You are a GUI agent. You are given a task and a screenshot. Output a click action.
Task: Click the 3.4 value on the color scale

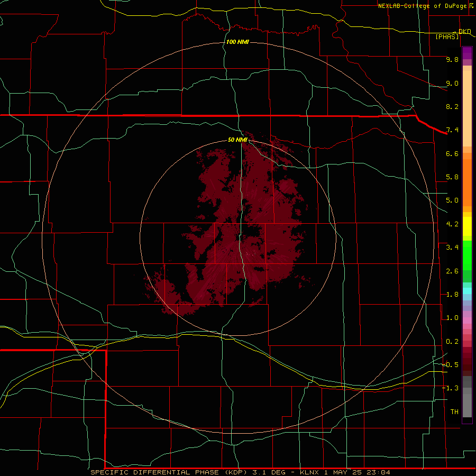tap(452, 248)
